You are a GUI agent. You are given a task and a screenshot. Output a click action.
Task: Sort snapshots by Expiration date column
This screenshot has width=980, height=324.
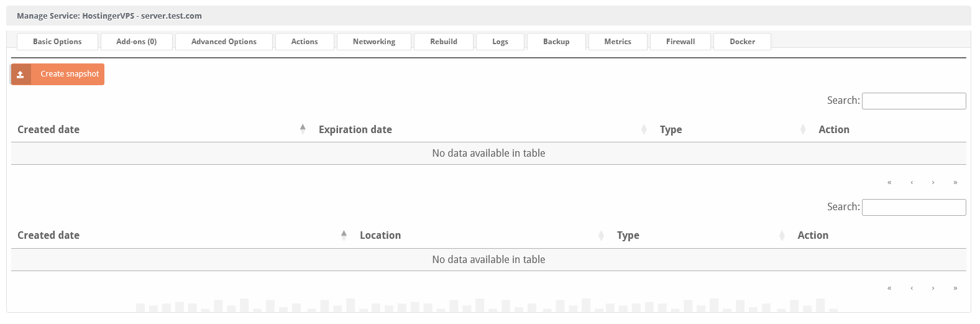[483, 129]
